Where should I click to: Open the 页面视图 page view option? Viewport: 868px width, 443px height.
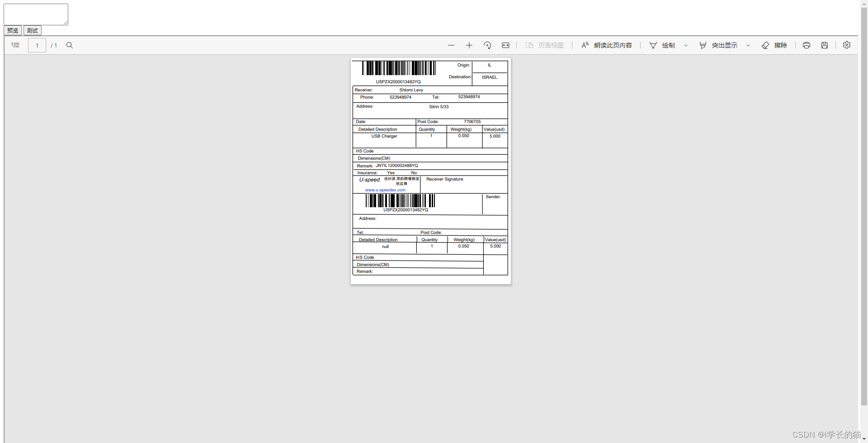(x=545, y=45)
